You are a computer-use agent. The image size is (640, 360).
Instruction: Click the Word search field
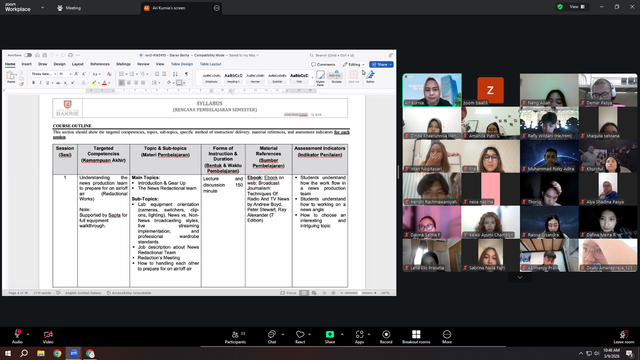tap(347, 55)
